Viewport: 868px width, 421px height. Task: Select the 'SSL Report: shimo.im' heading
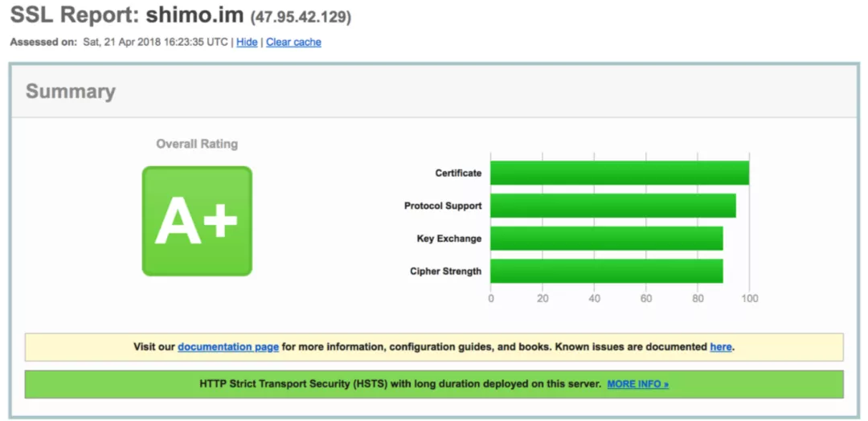[x=127, y=15]
